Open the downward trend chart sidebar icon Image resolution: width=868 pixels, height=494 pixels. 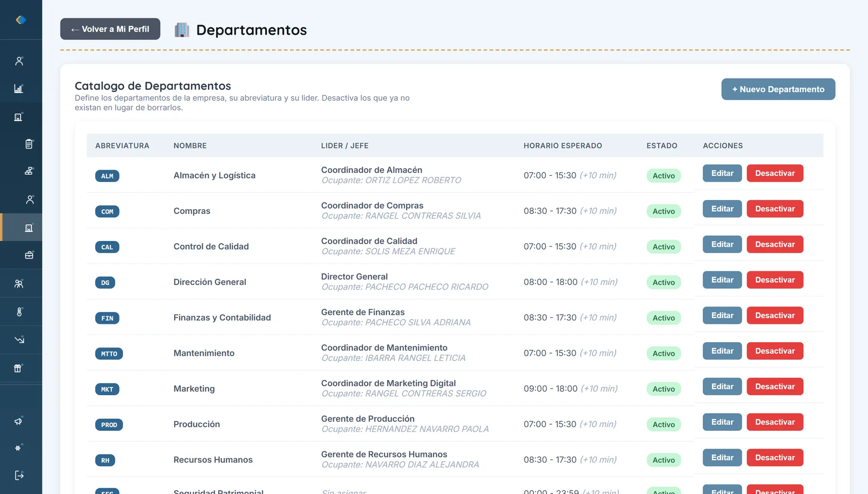(x=19, y=340)
